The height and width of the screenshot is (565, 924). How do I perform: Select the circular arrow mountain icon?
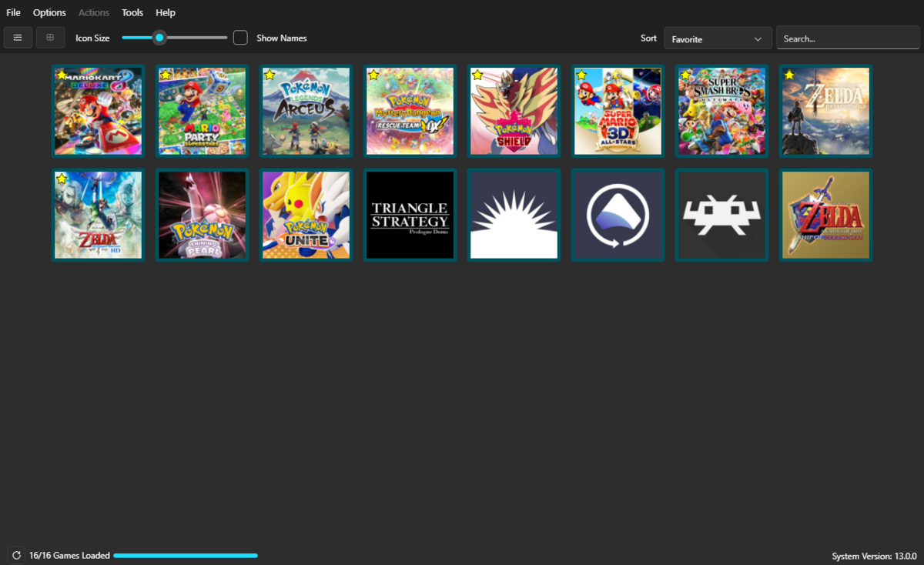coord(618,215)
